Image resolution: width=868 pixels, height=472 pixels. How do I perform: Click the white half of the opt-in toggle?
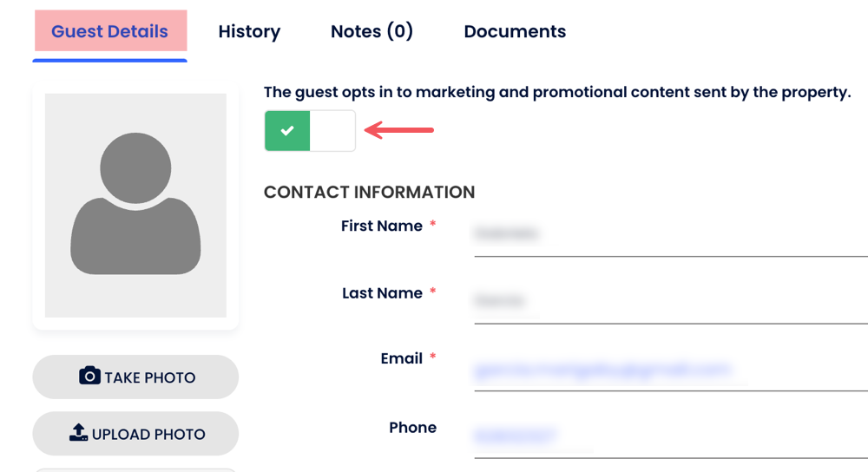pos(332,131)
